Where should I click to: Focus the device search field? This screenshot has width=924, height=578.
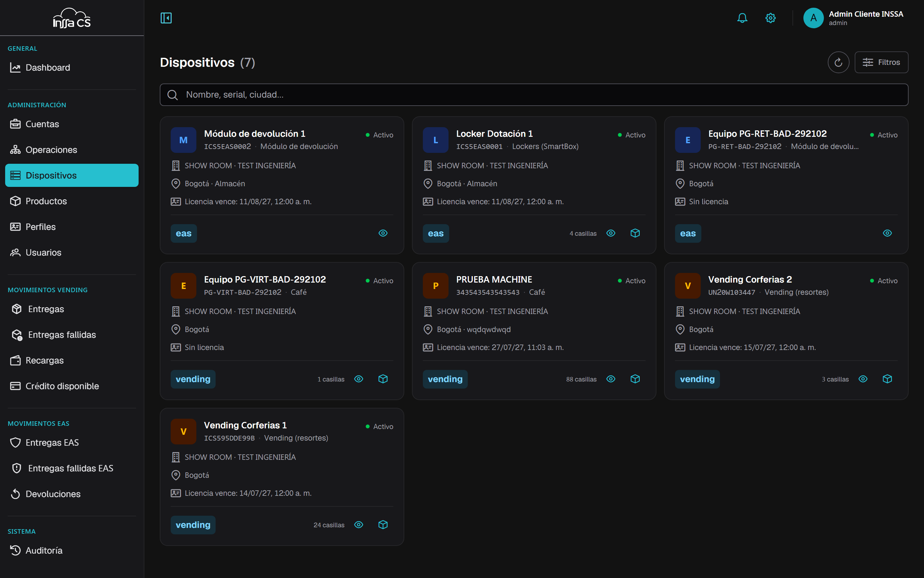point(534,95)
